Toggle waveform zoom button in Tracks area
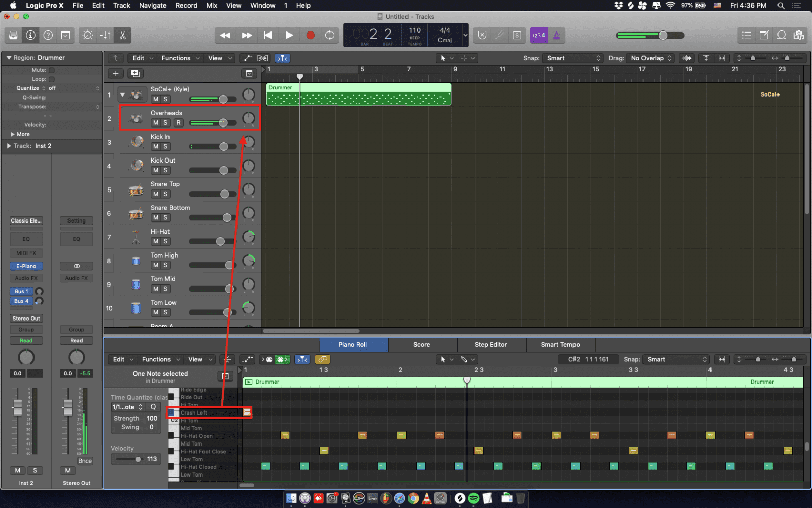Screen dimensions: 812x508 pyautogui.click(x=687, y=58)
